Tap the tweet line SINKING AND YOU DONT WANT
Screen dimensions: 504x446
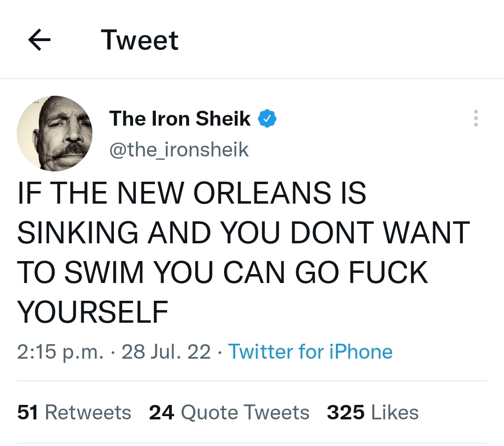coord(243,233)
